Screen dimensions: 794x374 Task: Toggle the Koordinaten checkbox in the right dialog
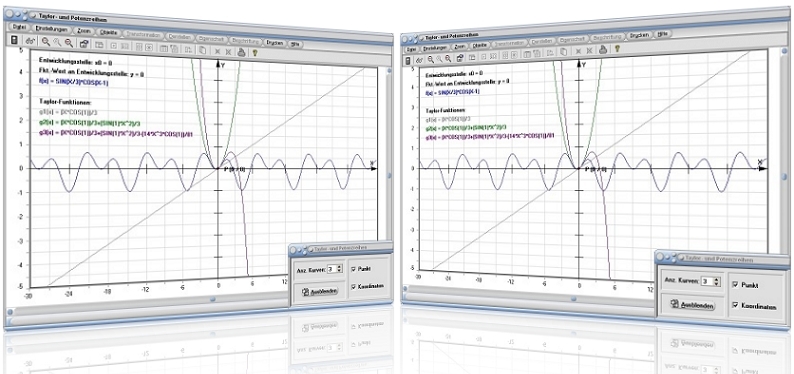pos(735,305)
